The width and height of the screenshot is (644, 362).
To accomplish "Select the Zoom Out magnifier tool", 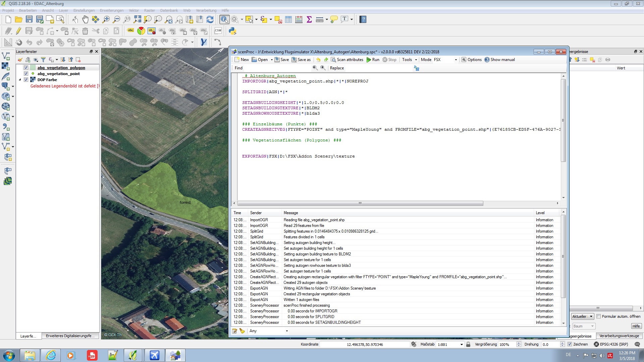I will pyautogui.click(x=116, y=19).
